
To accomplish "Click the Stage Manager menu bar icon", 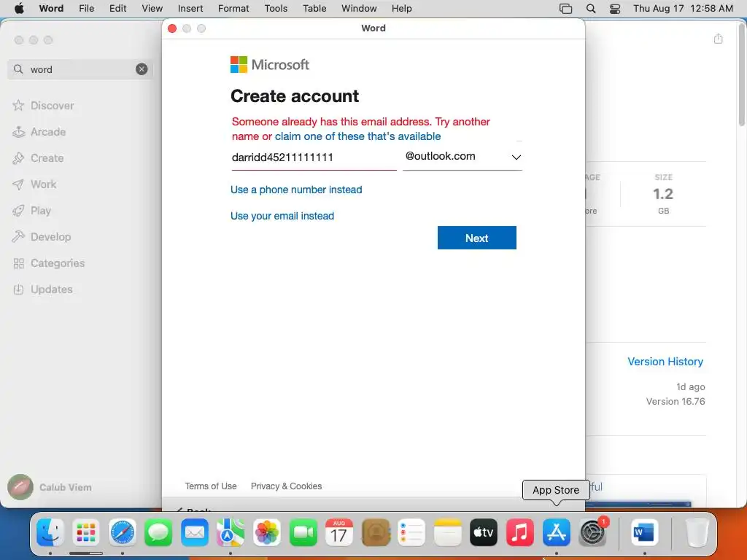I will coord(565,9).
